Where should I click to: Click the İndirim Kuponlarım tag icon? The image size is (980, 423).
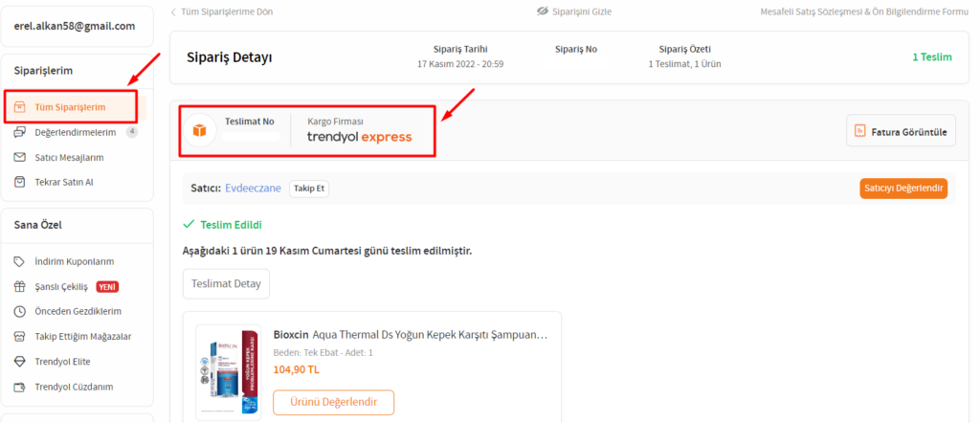tap(20, 262)
